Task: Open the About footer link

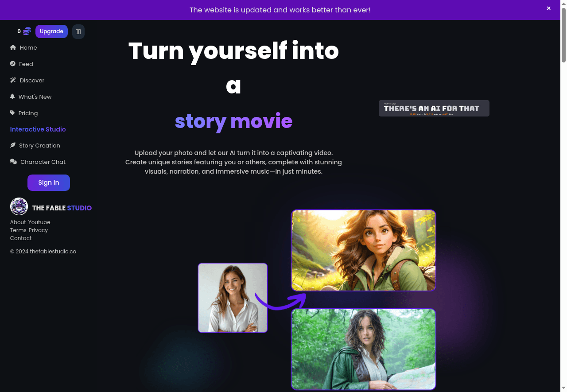Action: point(18,222)
